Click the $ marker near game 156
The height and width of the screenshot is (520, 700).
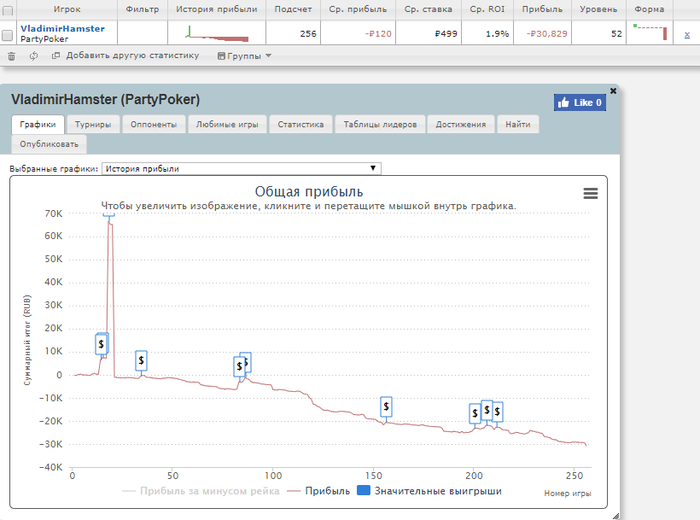coord(386,407)
